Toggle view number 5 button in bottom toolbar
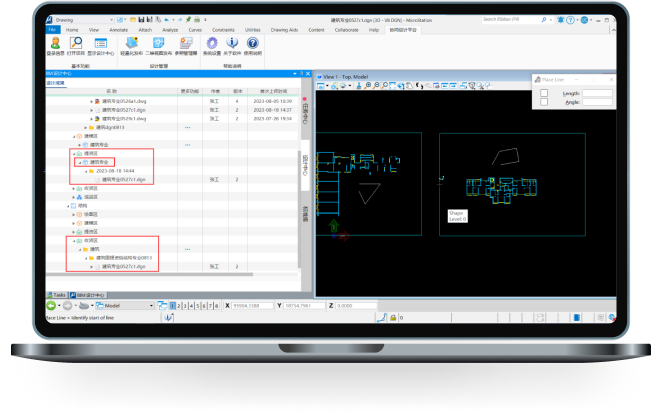Image resolution: width=663 pixels, height=414 pixels. pos(198,306)
